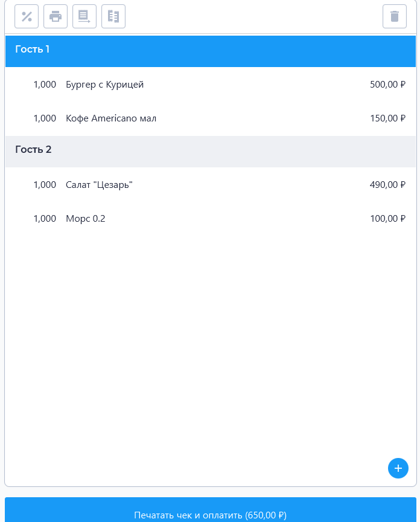Click the 150,00 ₽ coffee price

388,118
